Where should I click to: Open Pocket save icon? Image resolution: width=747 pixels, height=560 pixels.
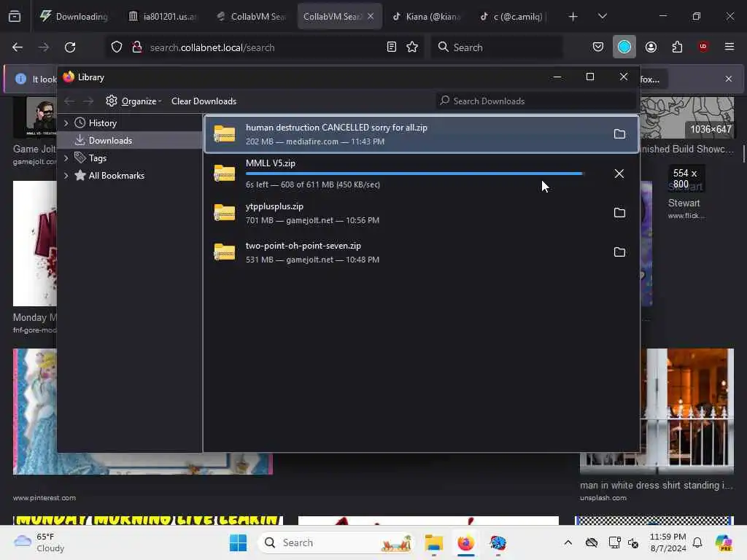pyautogui.click(x=598, y=47)
